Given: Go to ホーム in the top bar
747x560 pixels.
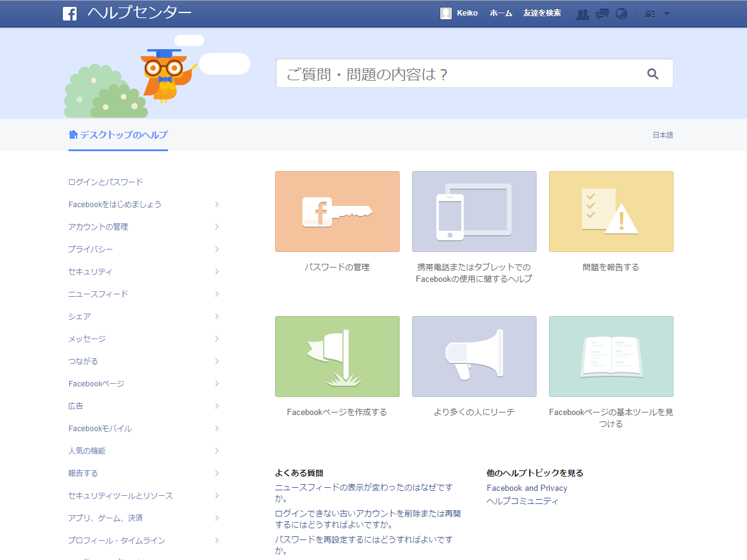Looking at the screenshot, I should (x=501, y=13).
